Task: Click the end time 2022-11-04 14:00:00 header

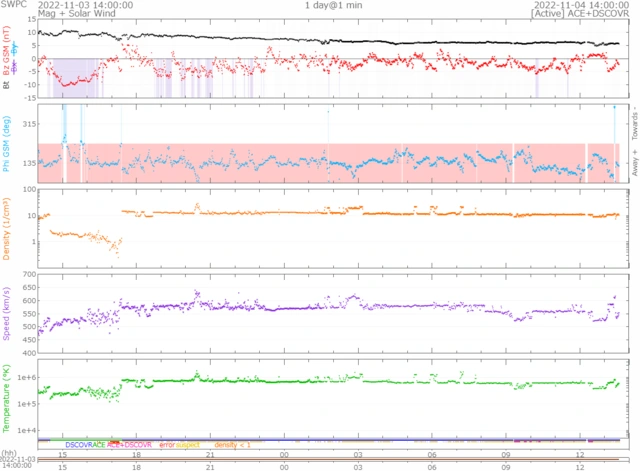Action: click(582, 5)
